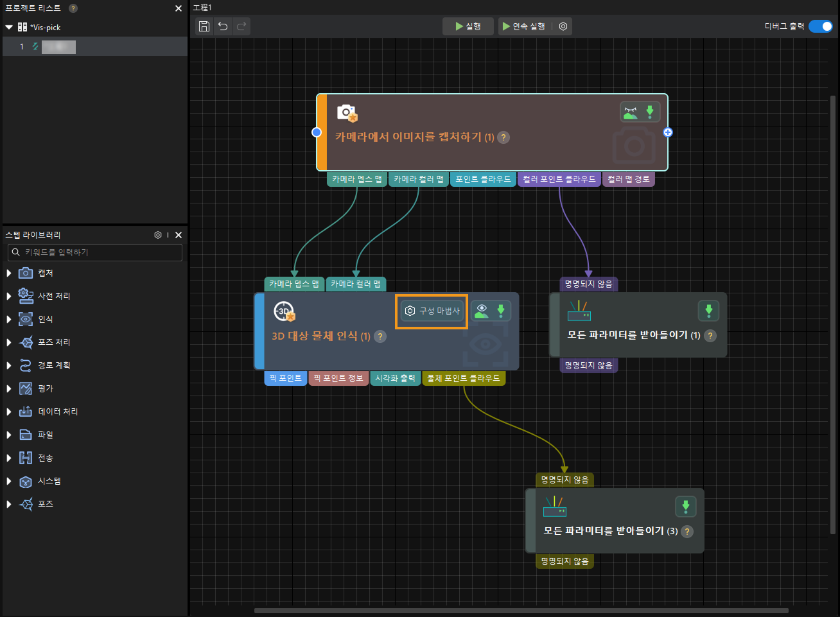The image size is (840, 617).
Task: Click green run-step arrow on 3D recognition step
Action: 501,311
